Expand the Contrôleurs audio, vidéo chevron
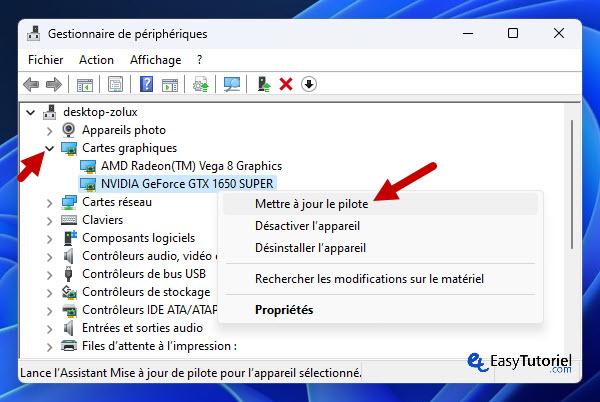The image size is (600, 402). (x=49, y=257)
